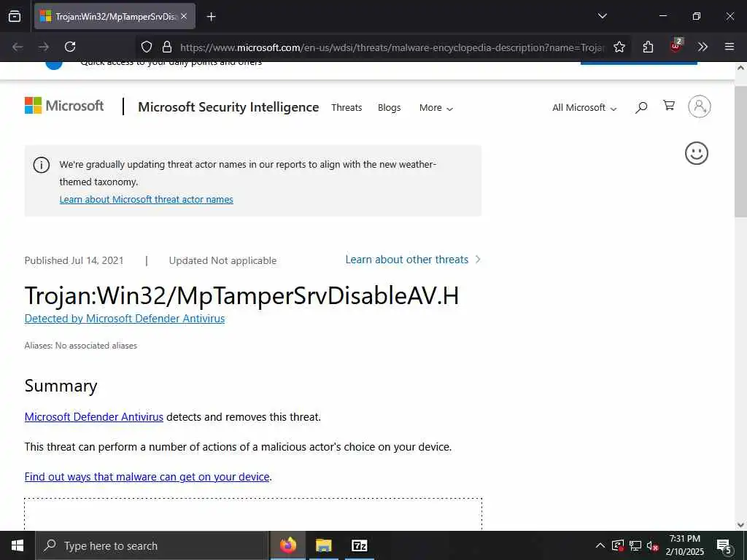The image size is (747, 560).
Task: Click the Type here to search box
Action: click(x=152, y=545)
